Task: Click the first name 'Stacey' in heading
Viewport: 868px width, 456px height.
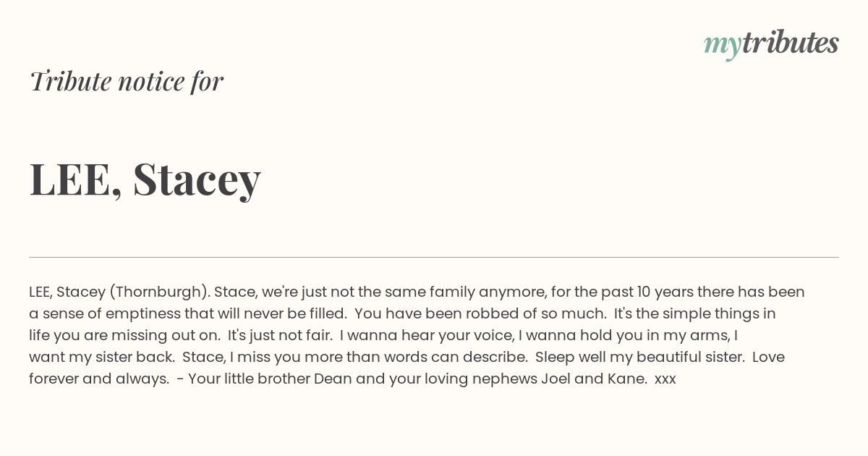Action: 197,180
